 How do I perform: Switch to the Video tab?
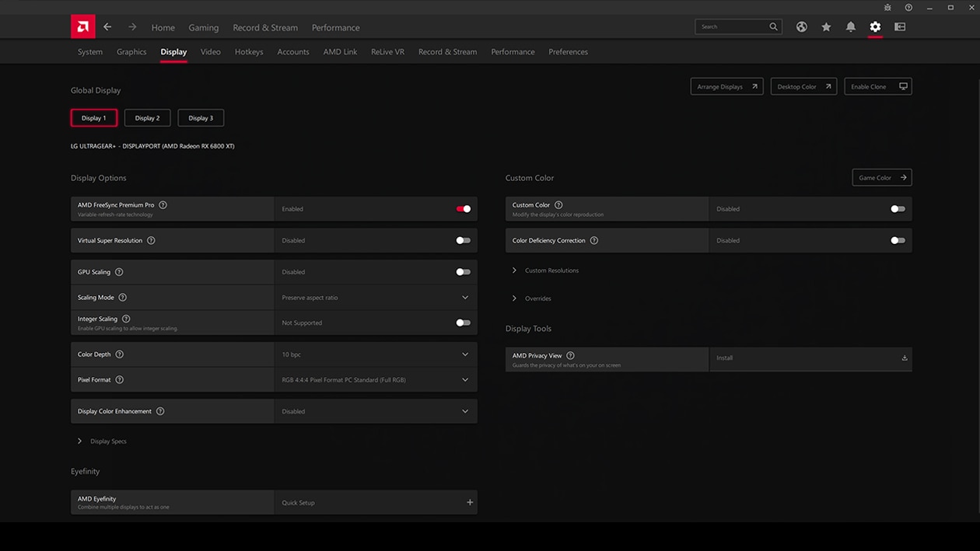(211, 52)
